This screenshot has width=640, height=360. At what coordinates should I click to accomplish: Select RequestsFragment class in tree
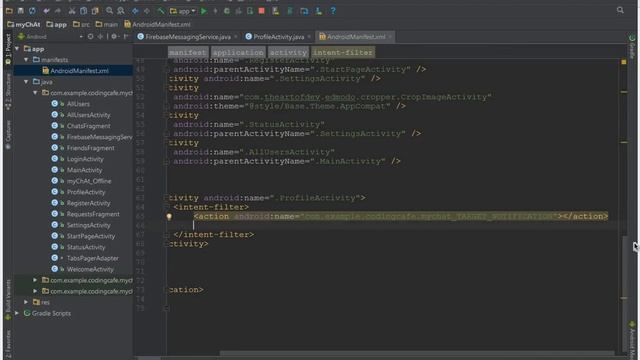pos(93,214)
